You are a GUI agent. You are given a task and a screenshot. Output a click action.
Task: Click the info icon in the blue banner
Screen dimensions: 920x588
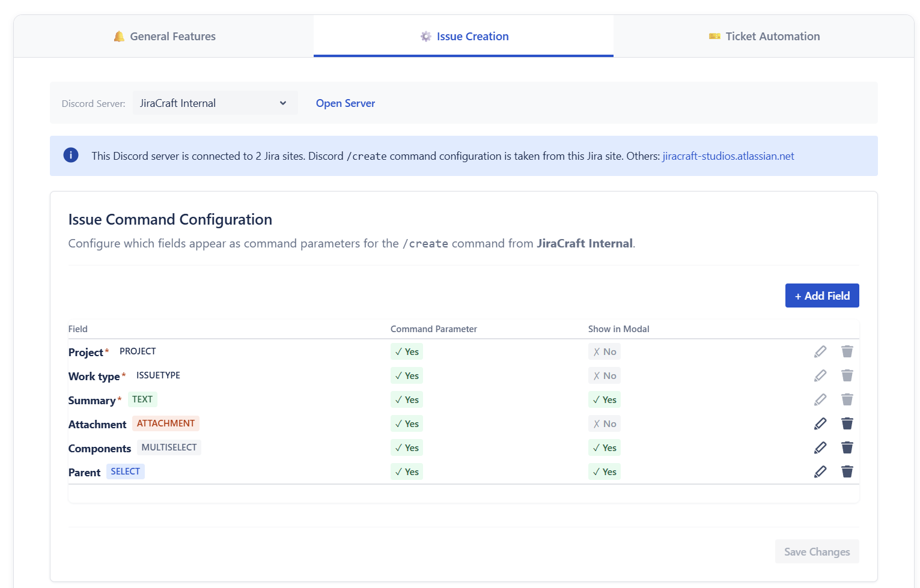[71, 155]
